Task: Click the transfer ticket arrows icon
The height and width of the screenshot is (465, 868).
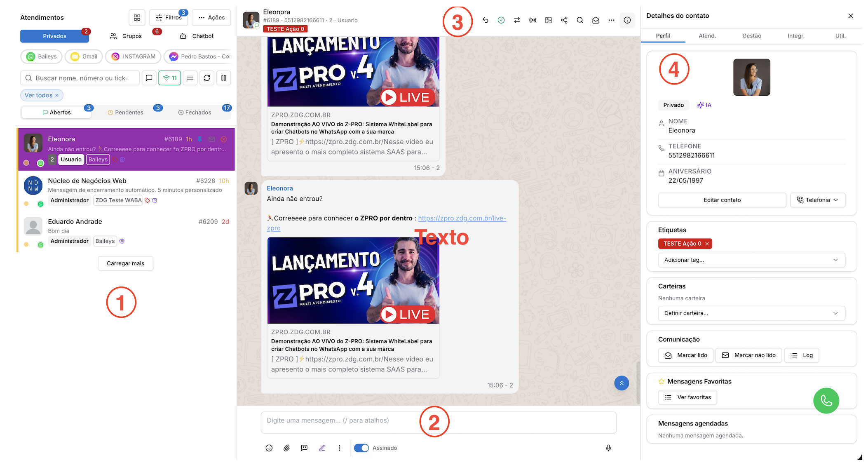Action: 517,20
